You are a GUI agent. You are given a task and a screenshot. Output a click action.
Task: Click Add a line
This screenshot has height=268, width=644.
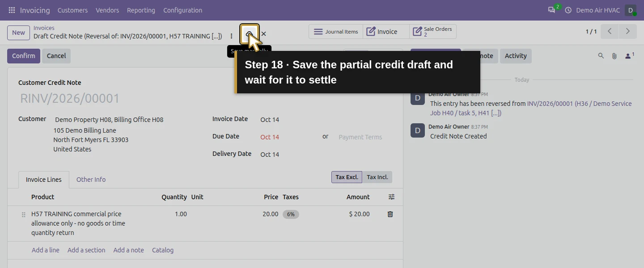[x=46, y=250]
